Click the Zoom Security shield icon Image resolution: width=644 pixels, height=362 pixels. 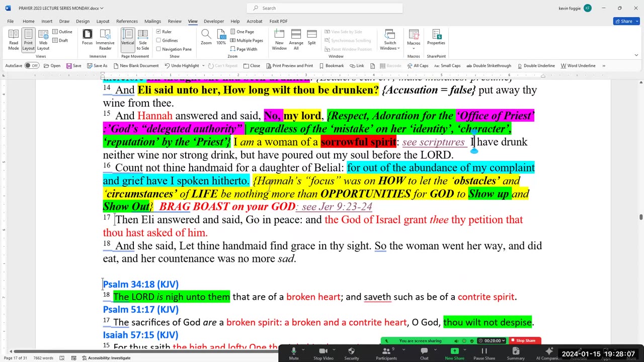coord(352,353)
